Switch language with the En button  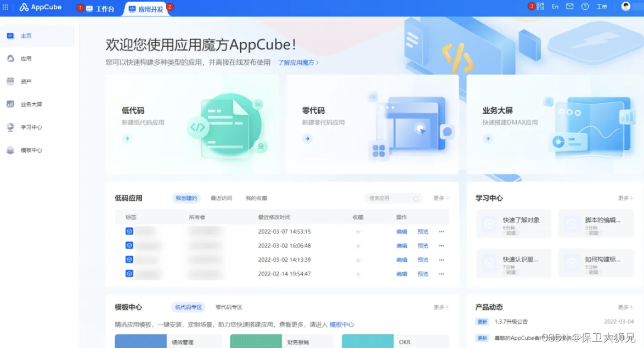pyautogui.click(x=555, y=7)
